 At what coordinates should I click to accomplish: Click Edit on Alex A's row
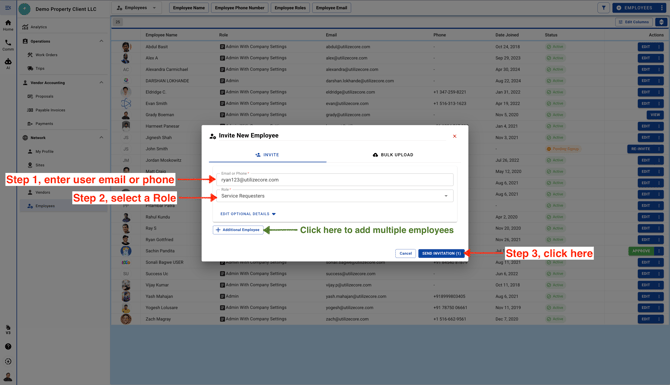(646, 58)
